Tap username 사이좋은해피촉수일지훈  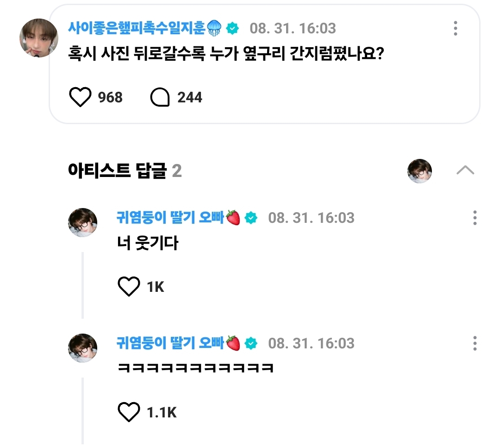[x=138, y=28]
